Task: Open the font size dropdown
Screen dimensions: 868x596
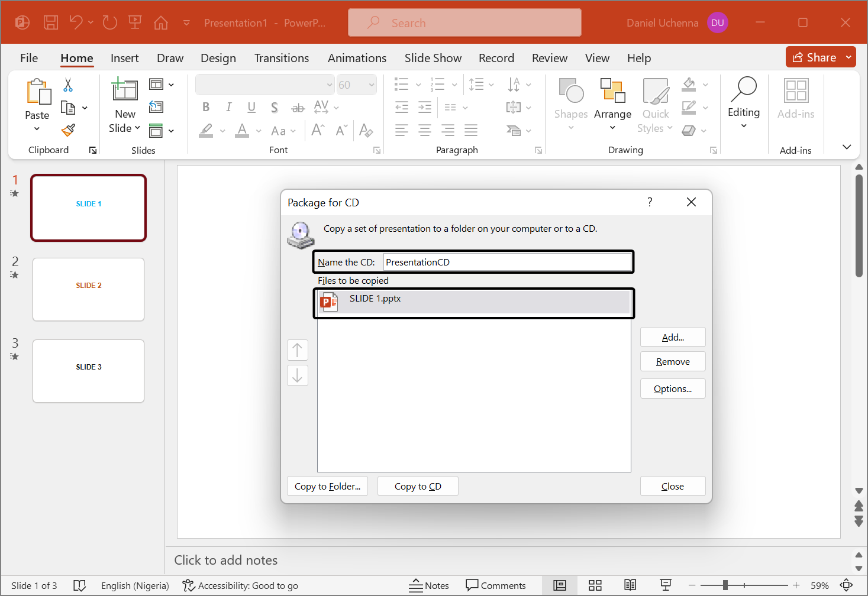Action: [x=370, y=85]
